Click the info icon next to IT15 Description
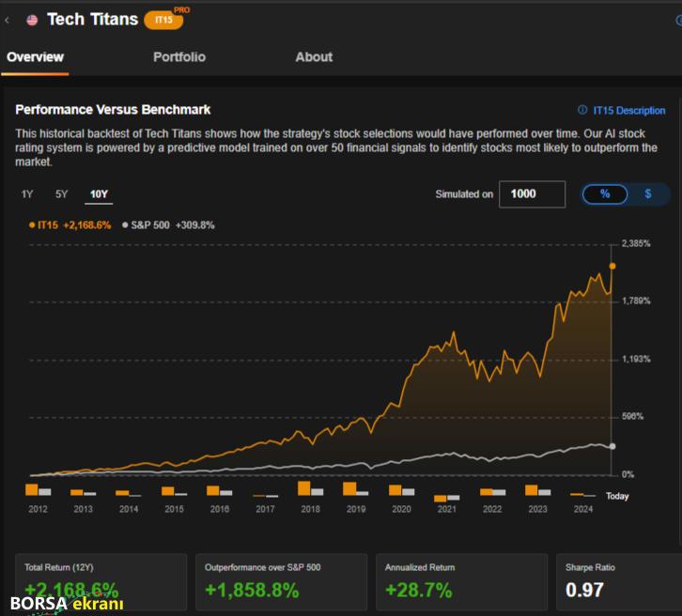This screenshot has height=616, width=682. tap(582, 110)
